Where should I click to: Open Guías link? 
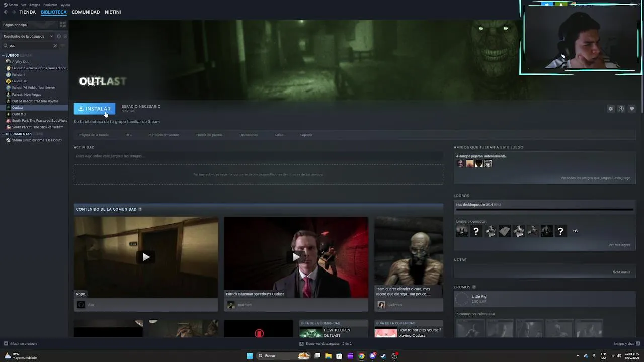tap(279, 135)
